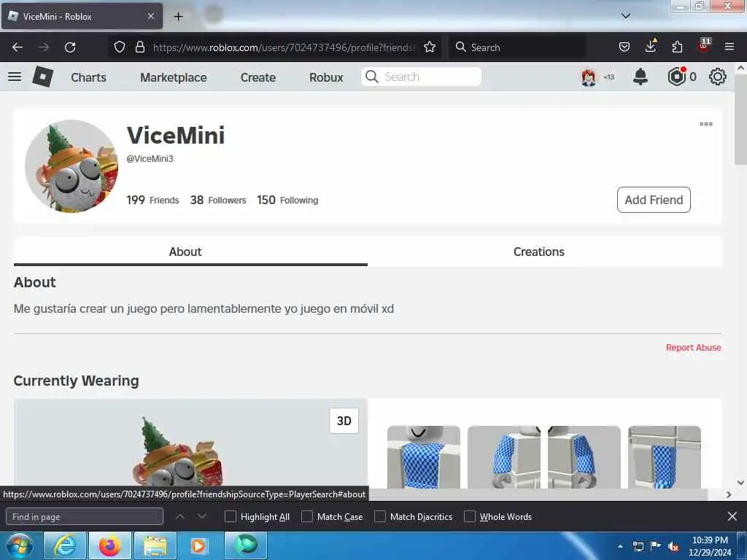Open the Roblox hamburger navigation menu
The height and width of the screenshot is (560, 747).
click(x=15, y=77)
